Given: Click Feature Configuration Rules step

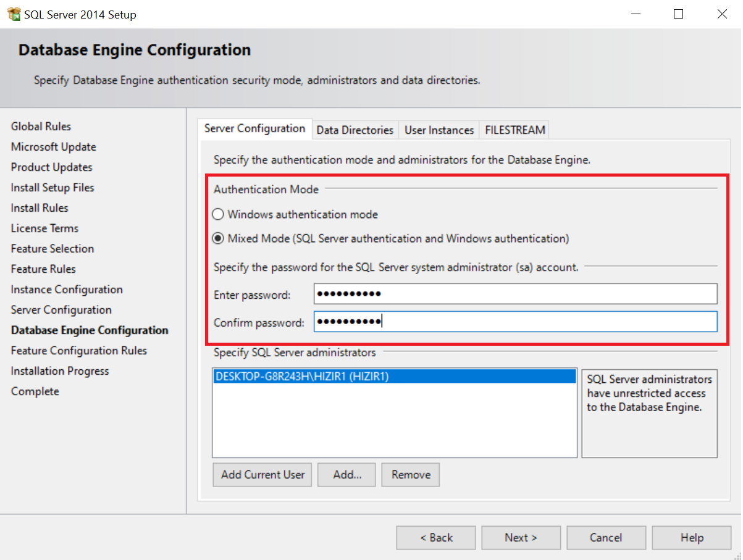Looking at the screenshot, I should pos(79,351).
